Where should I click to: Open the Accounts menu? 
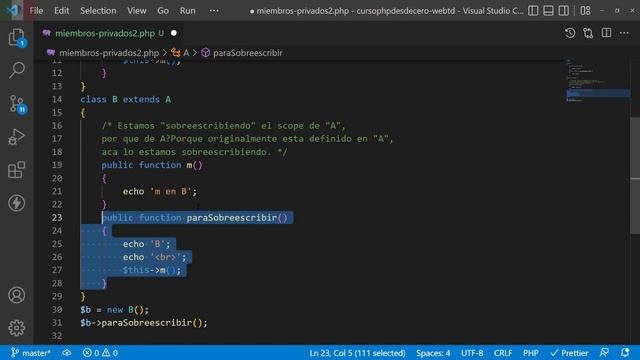click(x=17, y=295)
